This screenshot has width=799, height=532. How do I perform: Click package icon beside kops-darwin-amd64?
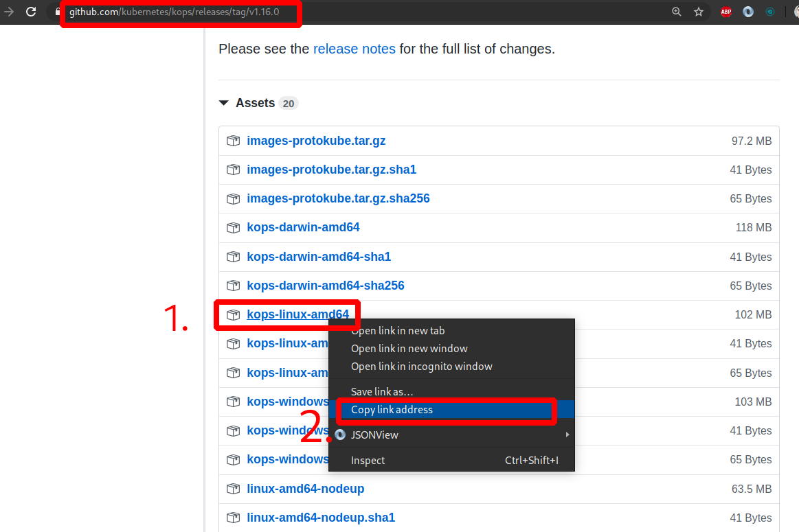[234, 227]
